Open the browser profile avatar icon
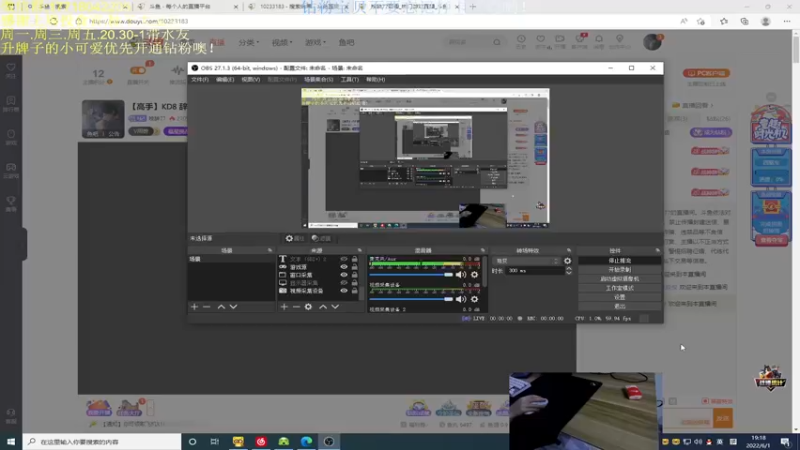Image resolution: width=800 pixels, height=450 pixels. [765, 21]
